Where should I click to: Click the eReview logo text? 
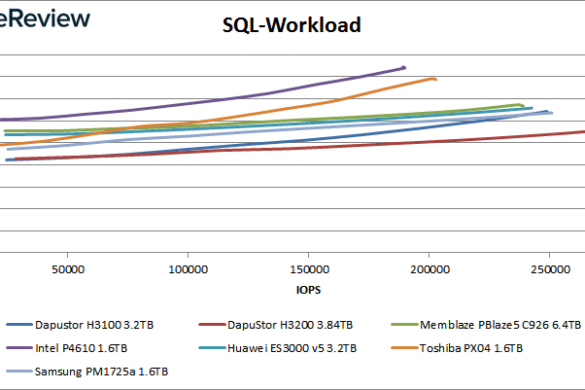coord(45,18)
